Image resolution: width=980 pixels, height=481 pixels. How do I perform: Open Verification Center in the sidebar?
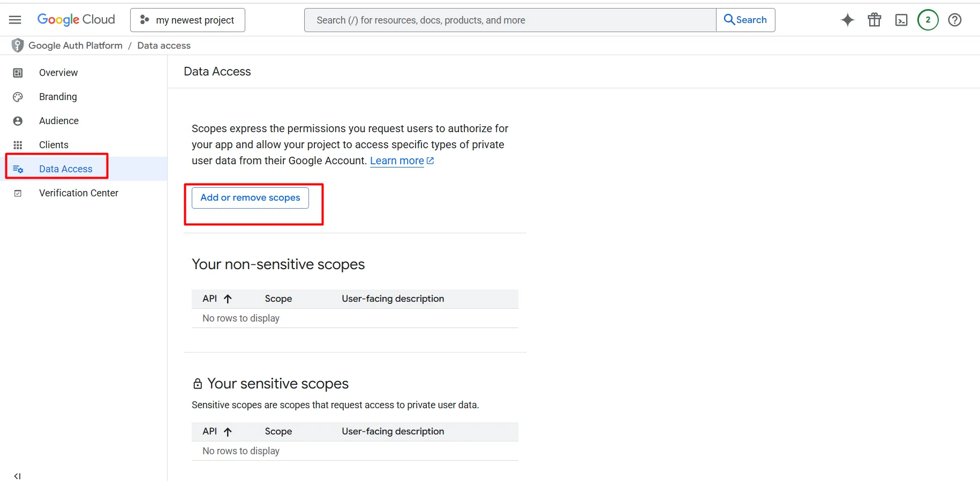point(84,193)
